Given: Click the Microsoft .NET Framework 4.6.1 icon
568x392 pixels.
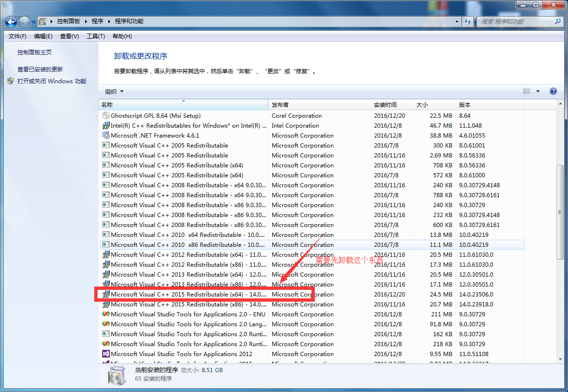Looking at the screenshot, I should pos(106,136).
